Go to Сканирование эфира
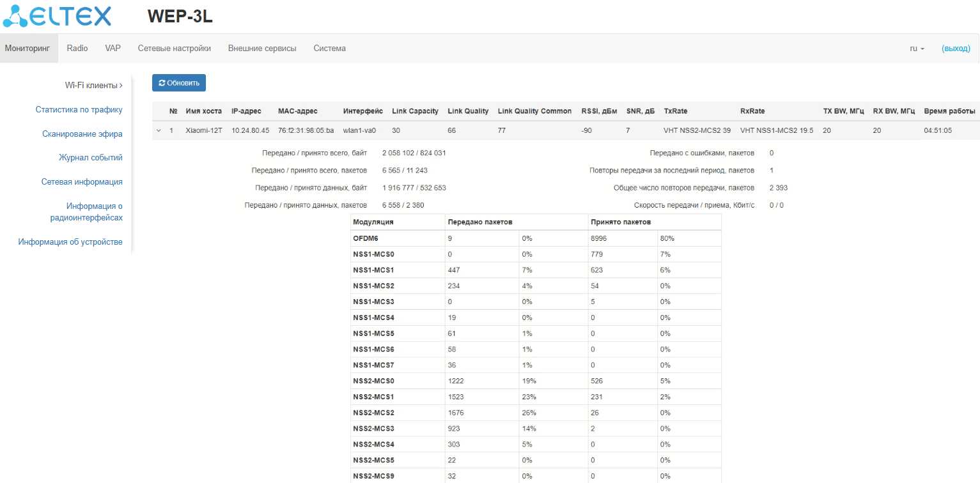This screenshot has width=980, height=483. pos(82,134)
